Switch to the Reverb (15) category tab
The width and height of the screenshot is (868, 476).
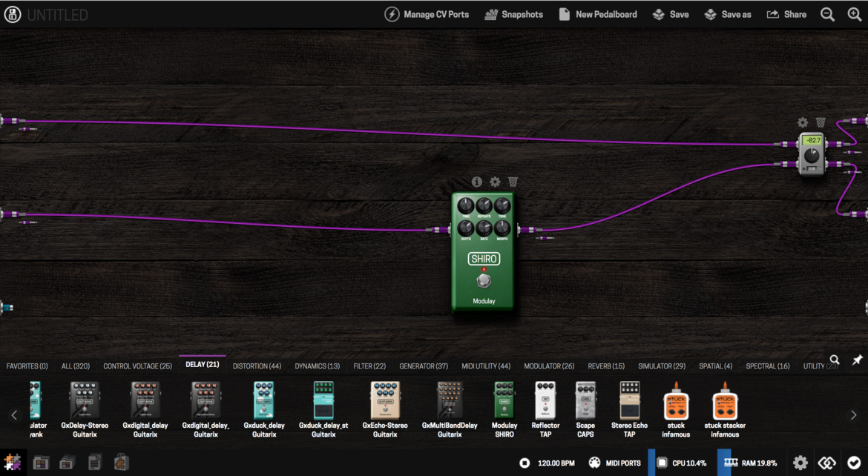coord(606,366)
